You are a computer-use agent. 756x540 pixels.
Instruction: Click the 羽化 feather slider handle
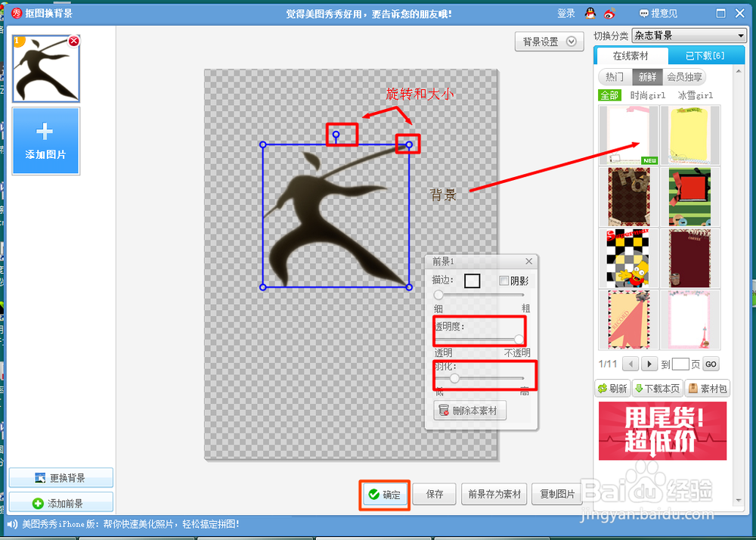click(454, 378)
